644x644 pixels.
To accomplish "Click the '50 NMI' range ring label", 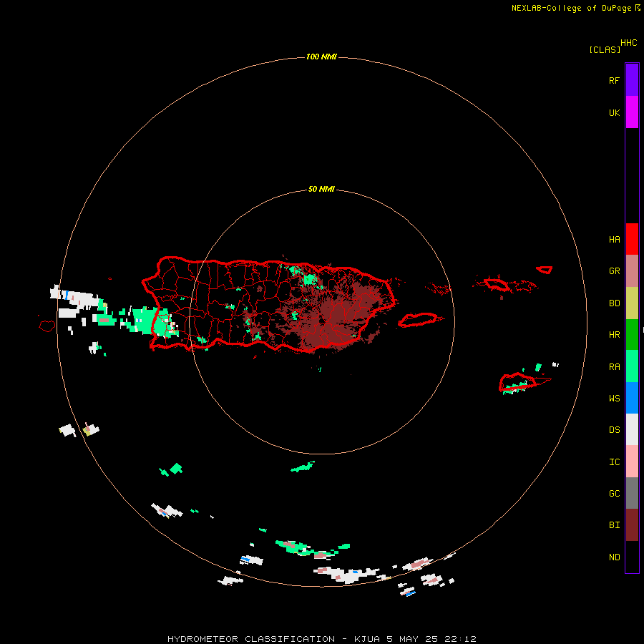I will click(321, 189).
